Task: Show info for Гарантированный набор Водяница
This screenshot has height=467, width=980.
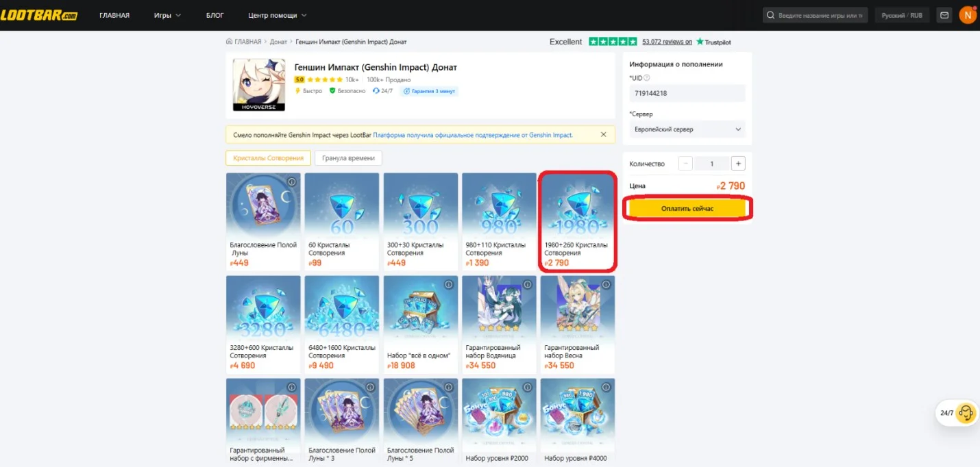Action: pyautogui.click(x=527, y=284)
